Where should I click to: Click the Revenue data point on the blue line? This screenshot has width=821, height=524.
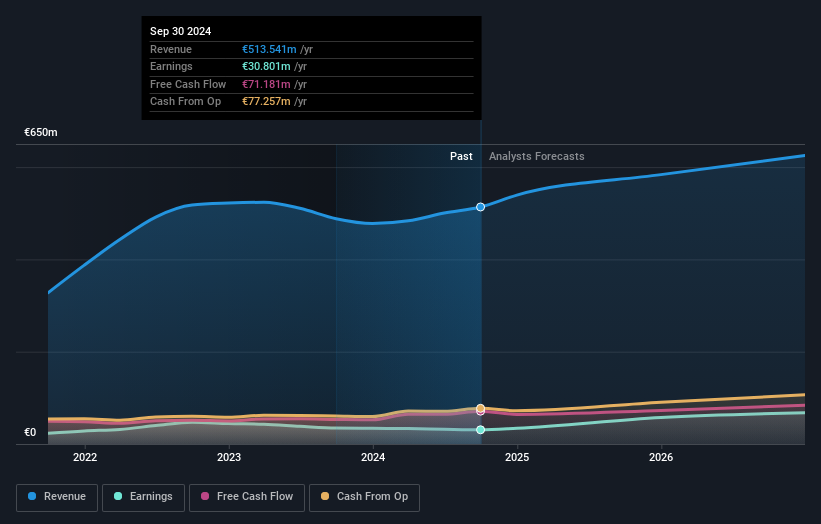tap(480, 207)
